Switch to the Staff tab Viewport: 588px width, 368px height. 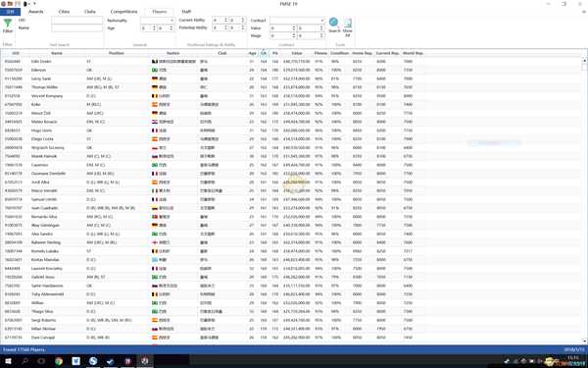tap(186, 12)
